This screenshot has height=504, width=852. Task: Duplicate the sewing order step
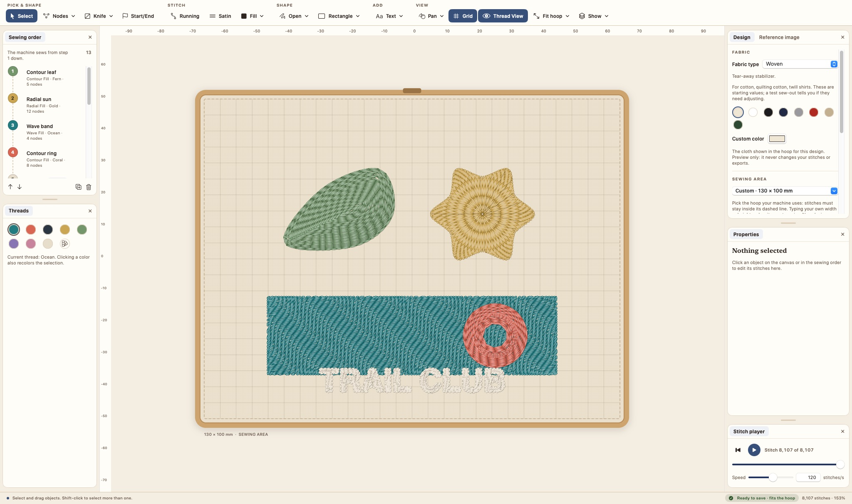pyautogui.click(x=78, y=187)
